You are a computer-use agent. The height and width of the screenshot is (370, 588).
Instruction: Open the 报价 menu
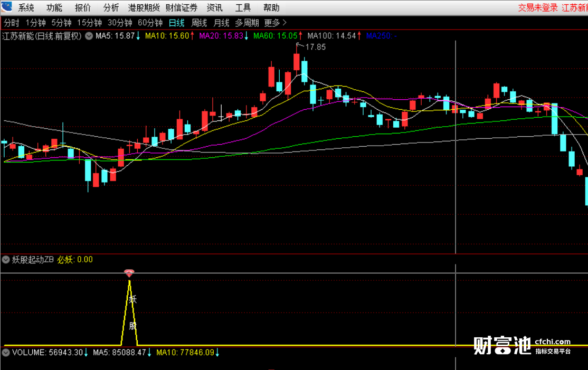pyautogui.click(x=82, y=7)
